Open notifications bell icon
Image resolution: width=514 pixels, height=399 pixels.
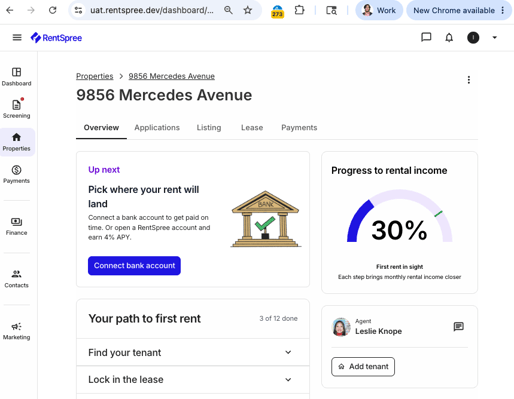(449, 38)
